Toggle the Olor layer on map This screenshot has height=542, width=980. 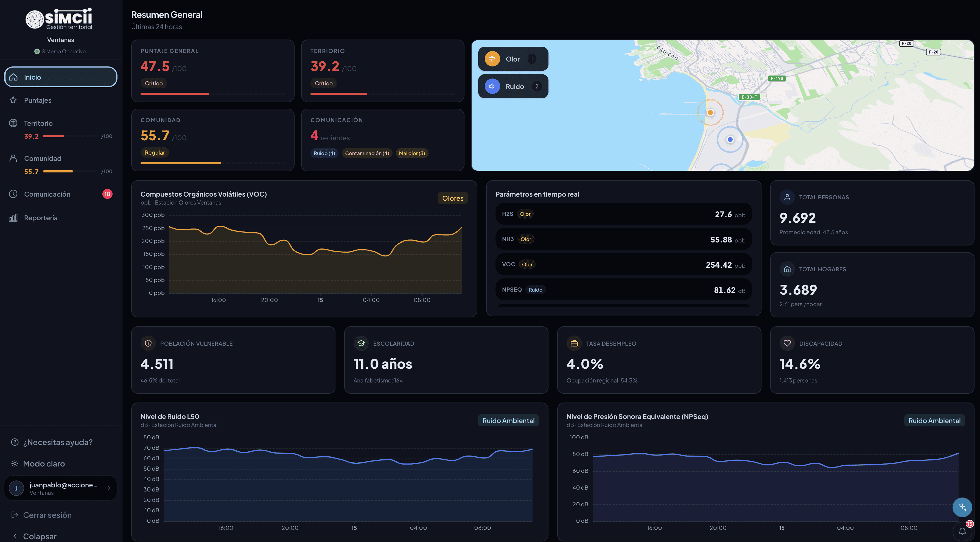pos(513,59)
